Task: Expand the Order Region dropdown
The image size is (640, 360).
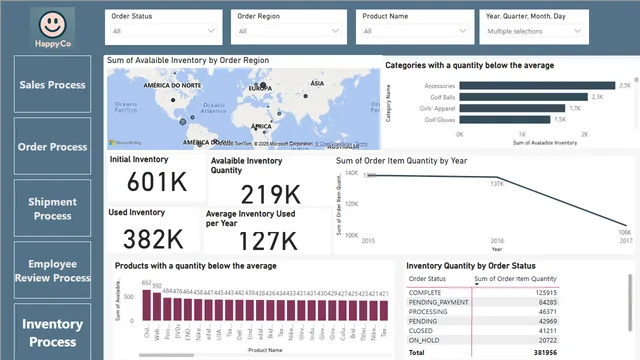Action: (289, 31)
